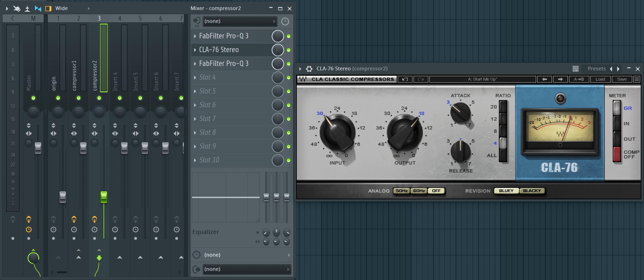Open the Slot 10 menu arrow
The image size is (644, 280).
[x=195, y=160]
